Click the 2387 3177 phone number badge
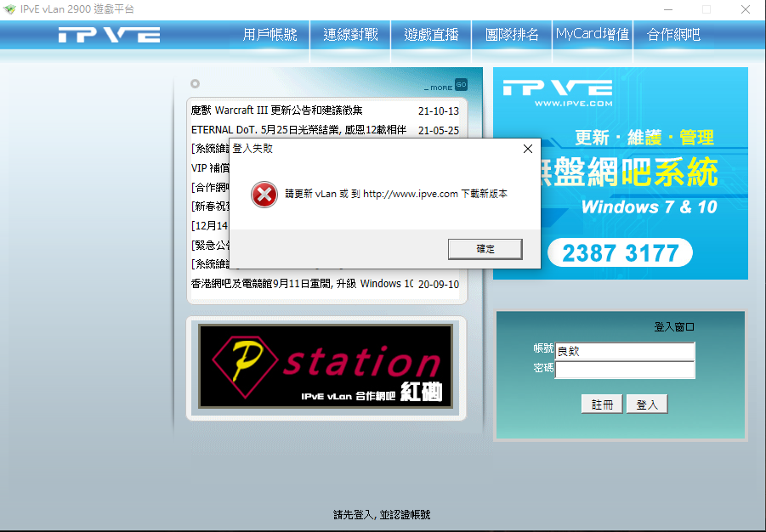This screenshot has width=766, height=532. coord(620,253)
